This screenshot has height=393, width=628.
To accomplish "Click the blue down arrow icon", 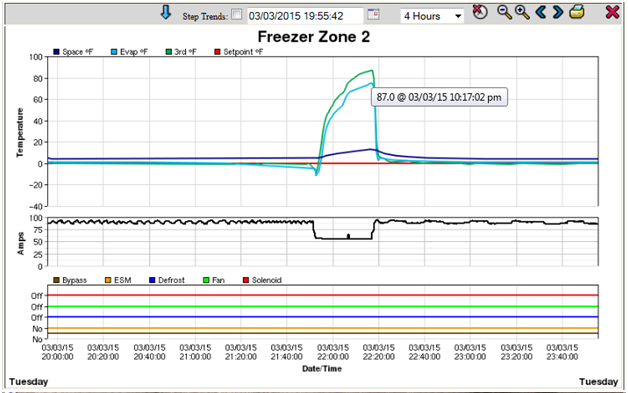I will tap(166, 13).
